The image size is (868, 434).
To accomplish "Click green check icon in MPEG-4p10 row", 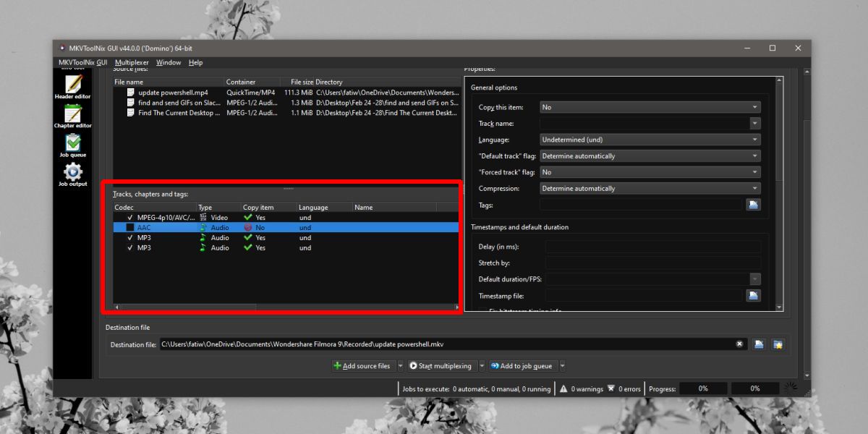I will click(248, 217).
